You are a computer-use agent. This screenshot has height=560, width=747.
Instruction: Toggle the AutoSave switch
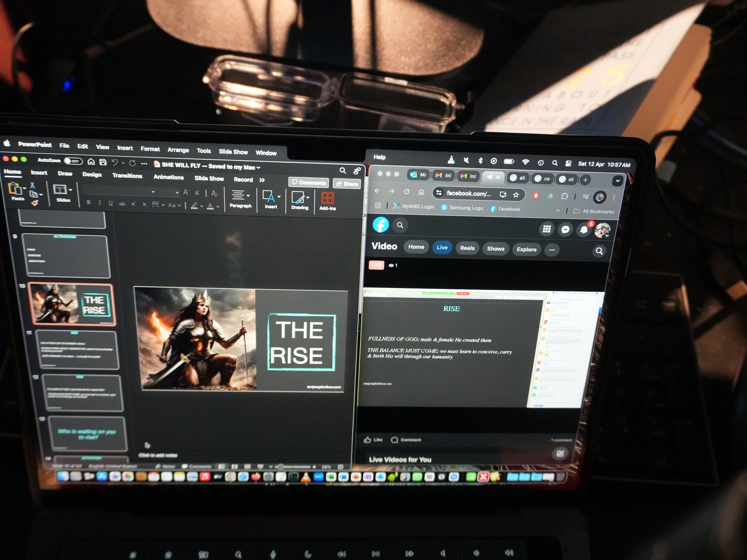73,161
